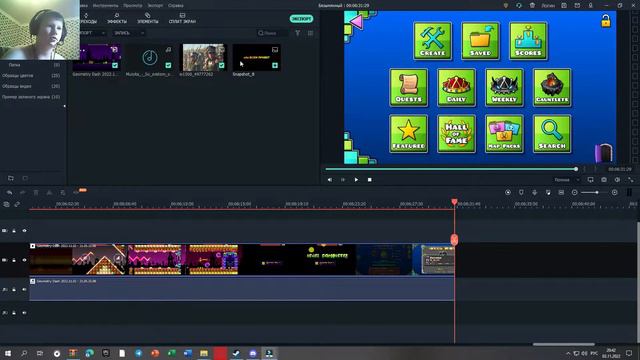This screenshot has height=360, width=640.
Task: Toggle visibility eye on empty top video track
Action: (24, 231)
